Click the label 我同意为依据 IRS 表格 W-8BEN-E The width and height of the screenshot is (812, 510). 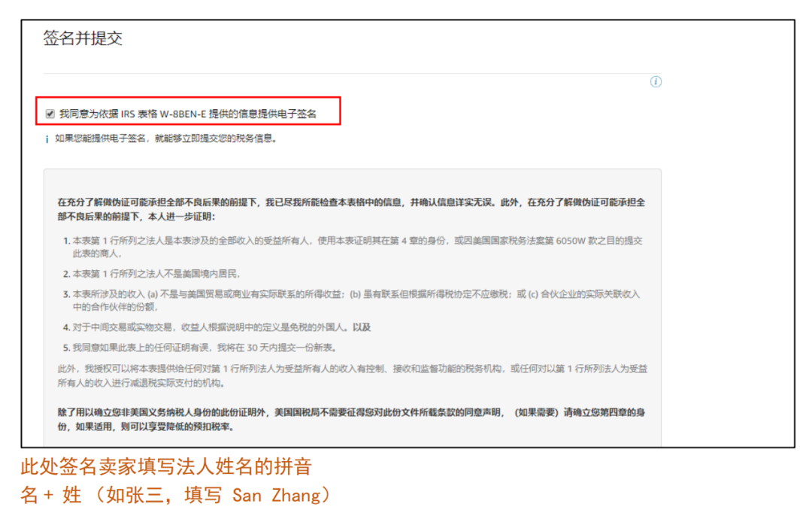[188, 114]
